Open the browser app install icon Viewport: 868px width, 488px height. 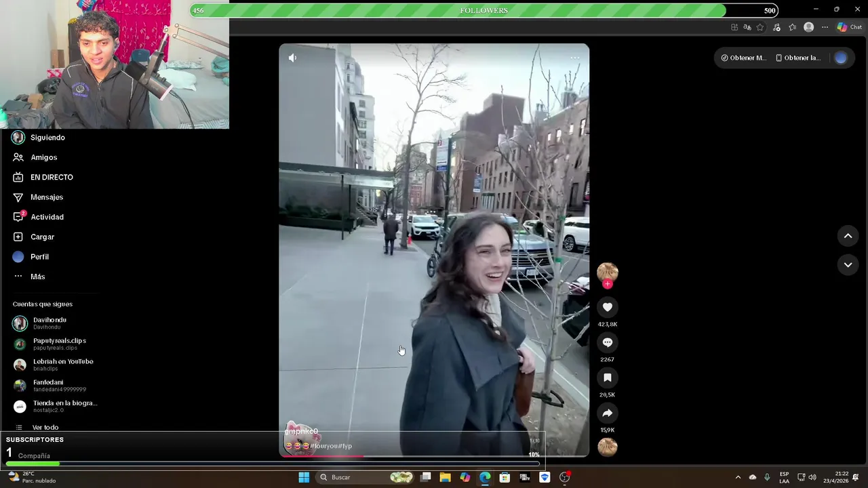[x=734, y=27]
